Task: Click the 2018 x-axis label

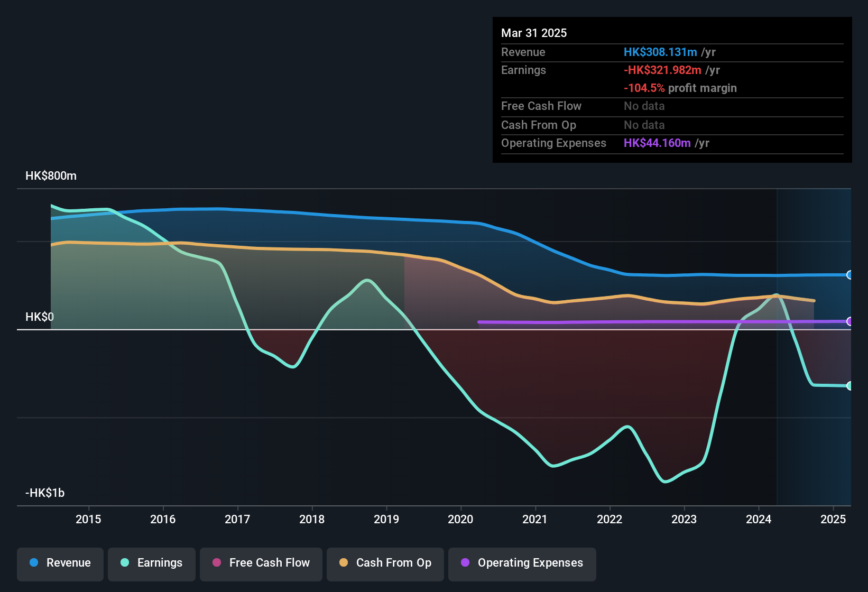Action: 312,520
